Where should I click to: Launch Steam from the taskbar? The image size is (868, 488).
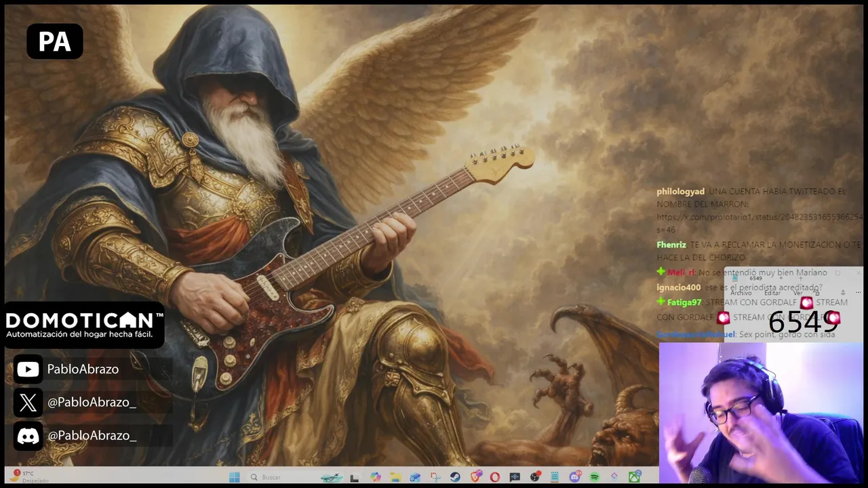coord(455,477)
